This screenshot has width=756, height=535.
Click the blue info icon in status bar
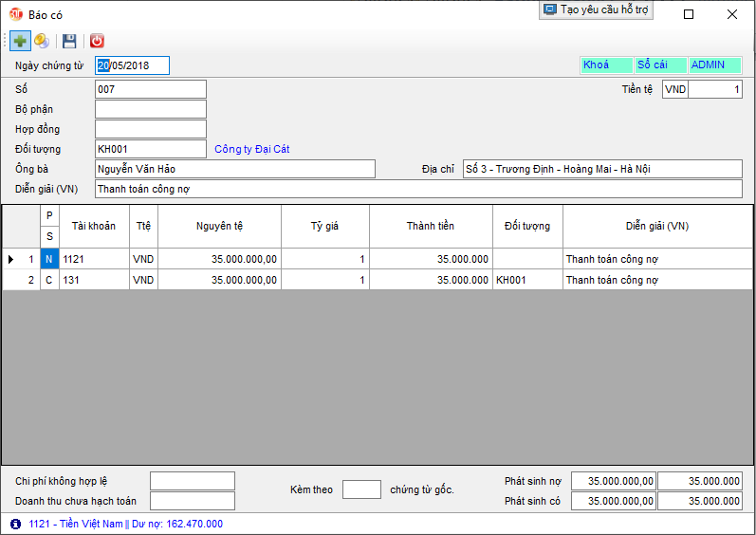[15, 524]
